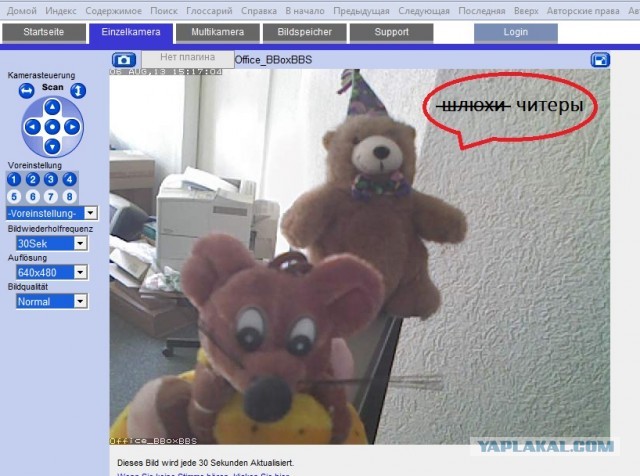Image resolution: width=640 pixels, height=476 pixels.
Task: Switch to the Einzelkamera tab
Action: [131, 32]
